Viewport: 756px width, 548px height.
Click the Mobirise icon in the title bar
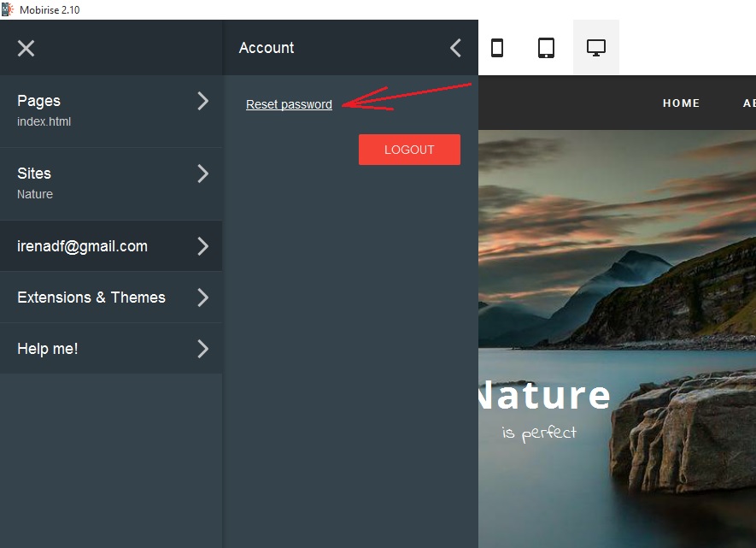click(9, 9)
